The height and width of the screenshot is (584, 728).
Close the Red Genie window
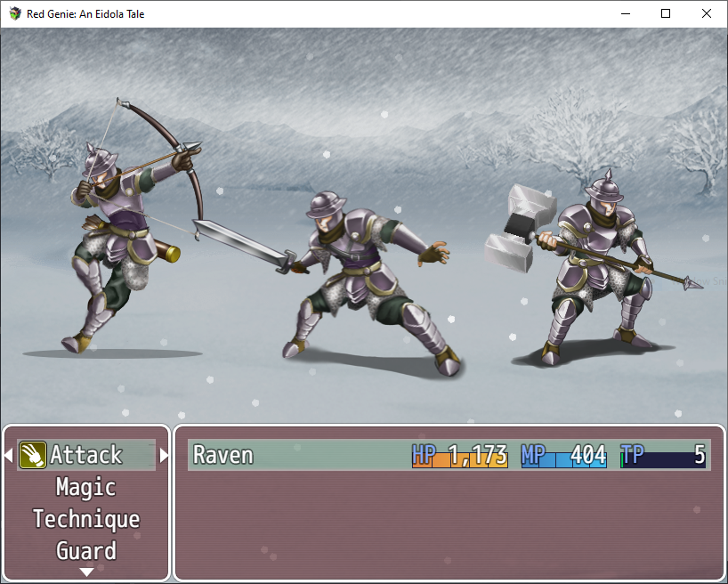pyautogui.click(x=706, y=14)
